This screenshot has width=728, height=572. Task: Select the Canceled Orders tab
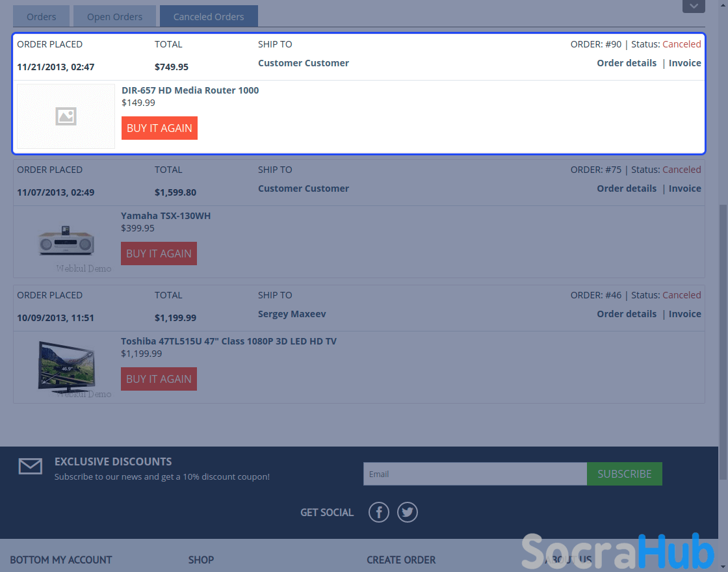(x=209, y=16)
